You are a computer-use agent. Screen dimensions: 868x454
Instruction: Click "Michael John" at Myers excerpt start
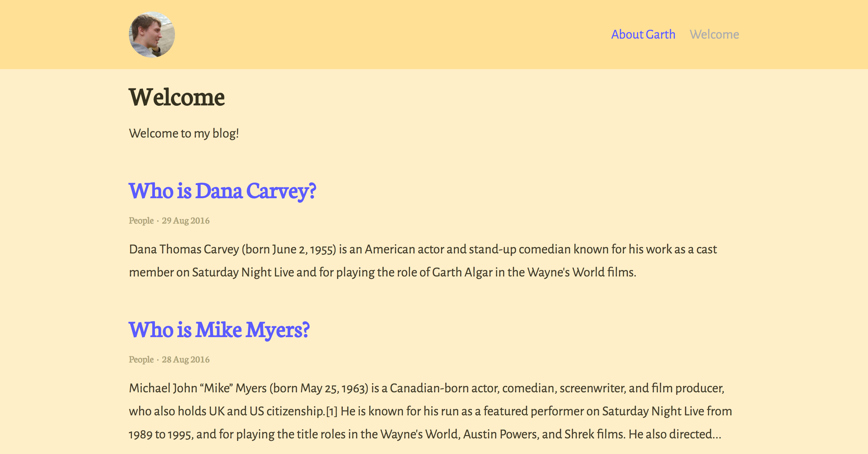click(x=163, y=388)
